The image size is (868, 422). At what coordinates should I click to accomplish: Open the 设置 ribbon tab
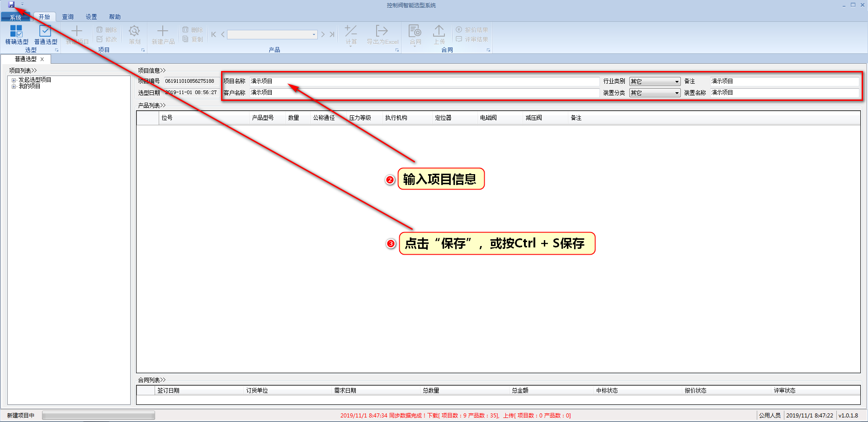(x=91, y=17)
